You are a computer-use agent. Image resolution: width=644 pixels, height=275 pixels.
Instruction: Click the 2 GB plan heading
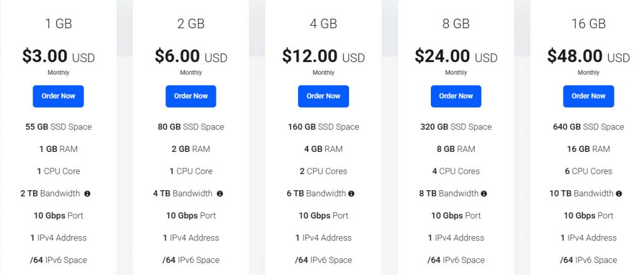tap(191, 24)
